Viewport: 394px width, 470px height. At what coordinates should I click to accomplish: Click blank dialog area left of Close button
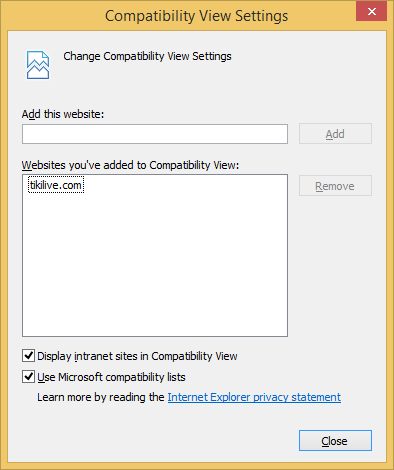(153, 441)
